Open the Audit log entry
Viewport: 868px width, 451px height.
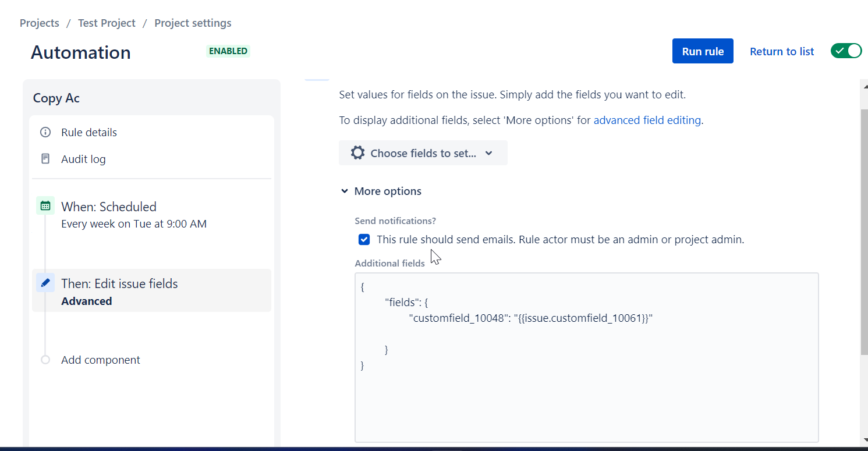click(83, 159)
